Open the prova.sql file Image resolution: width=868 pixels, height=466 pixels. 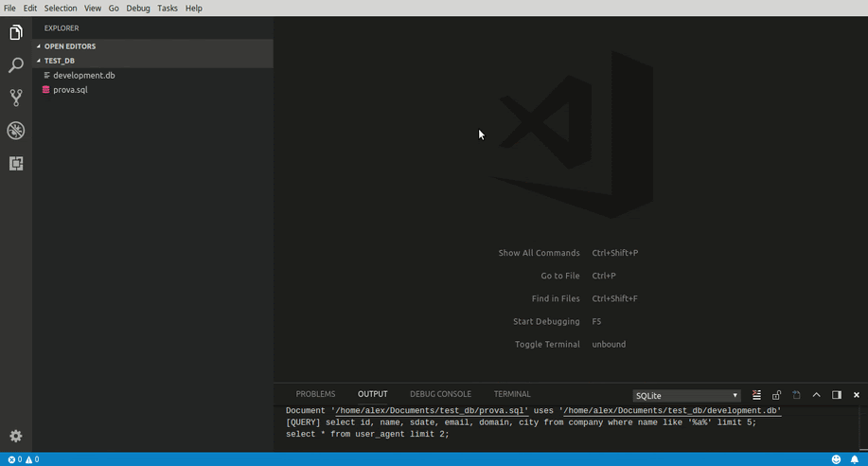(70, 90)
